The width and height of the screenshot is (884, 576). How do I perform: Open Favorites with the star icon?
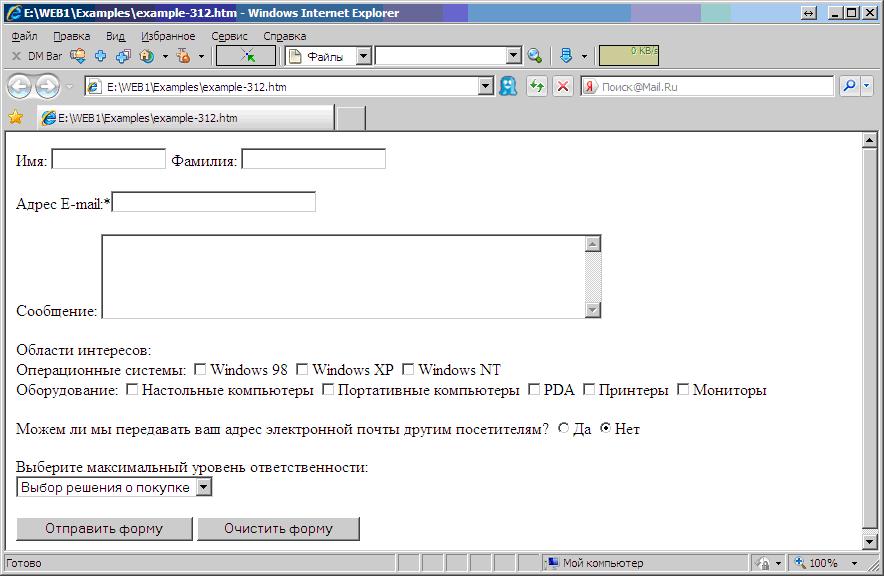point(16,117)
